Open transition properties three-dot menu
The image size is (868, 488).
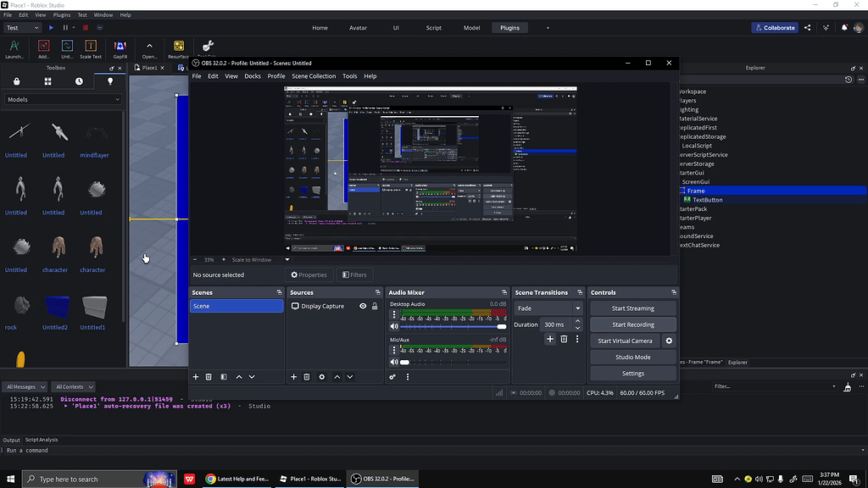577,339
